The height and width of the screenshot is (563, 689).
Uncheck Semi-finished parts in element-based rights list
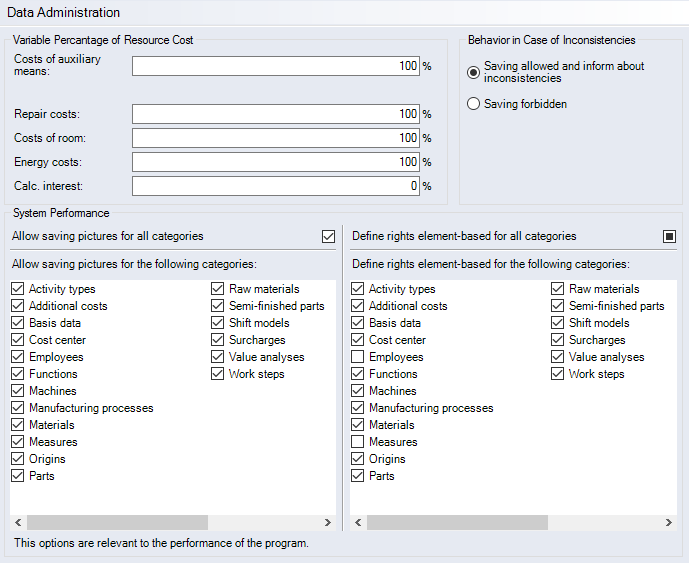[x=558, y=306]
